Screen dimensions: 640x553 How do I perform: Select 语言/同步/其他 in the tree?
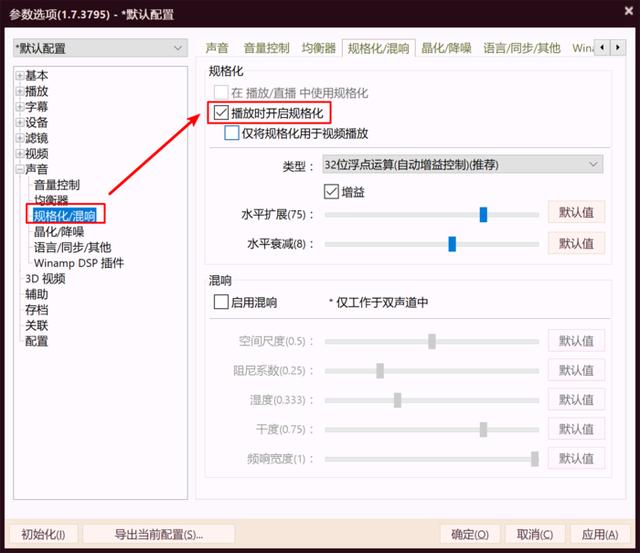72,247
